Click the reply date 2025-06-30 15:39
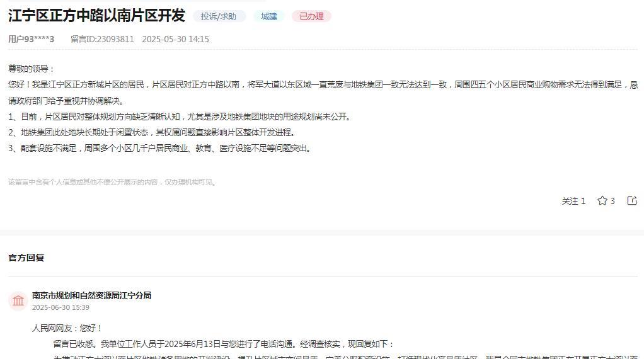This screenshot has width=644, height=359. [x=60, y=307]
